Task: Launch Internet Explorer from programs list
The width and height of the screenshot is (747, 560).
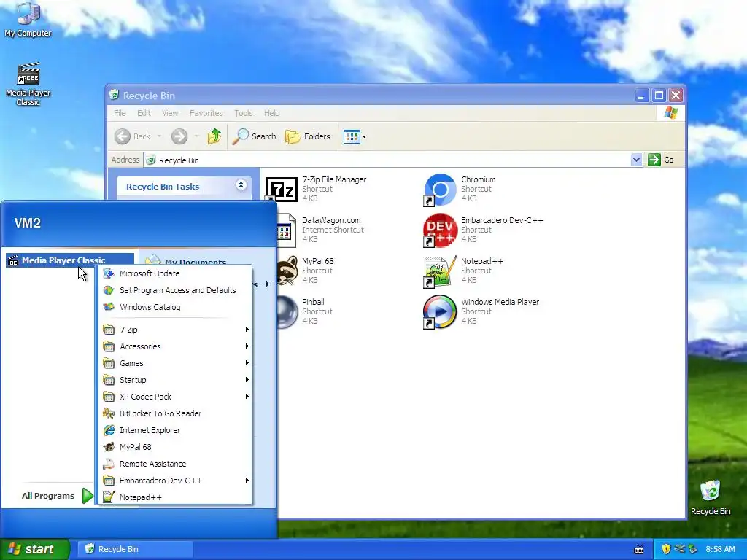Action: click(175, 430)
